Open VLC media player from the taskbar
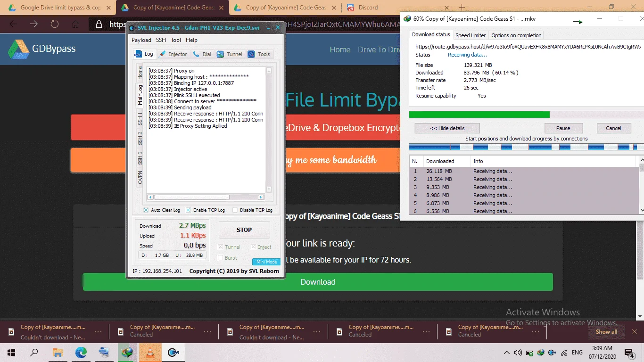Screen dimensions: 644x362 coord(150,352)
